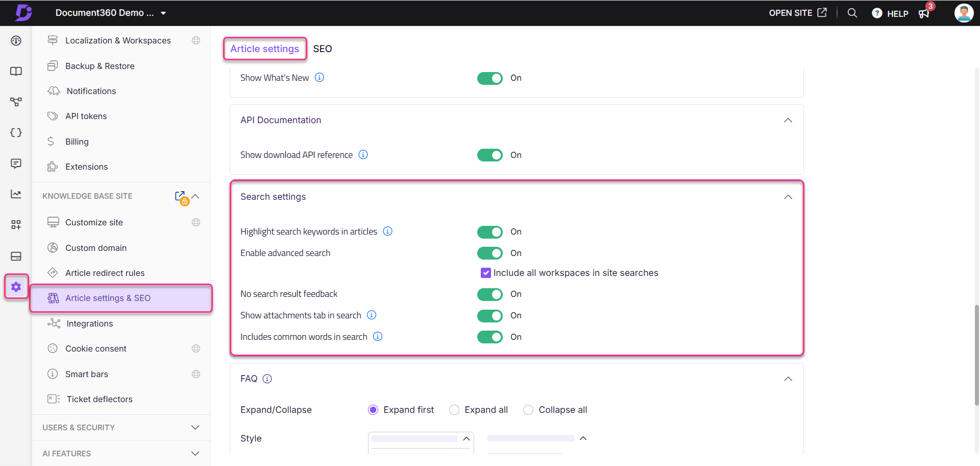Click info icon next to Show What's New
This screenshot has height=466, width=980.
click(x=320, y=77)
